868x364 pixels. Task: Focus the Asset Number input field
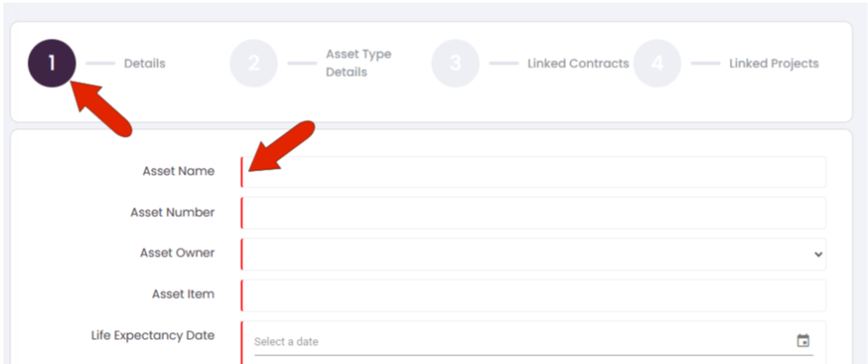pyautogui.click(x=534, y=213)
